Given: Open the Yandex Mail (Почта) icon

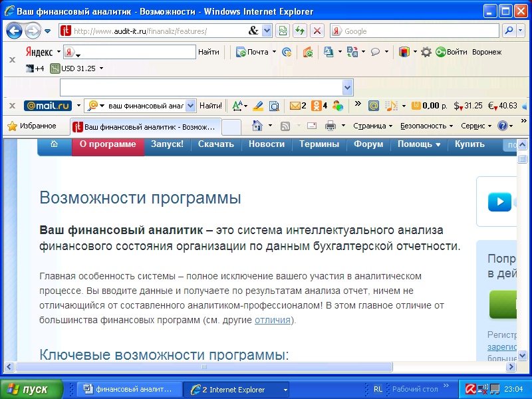Looking at the screenshot, I should (252, 52).
